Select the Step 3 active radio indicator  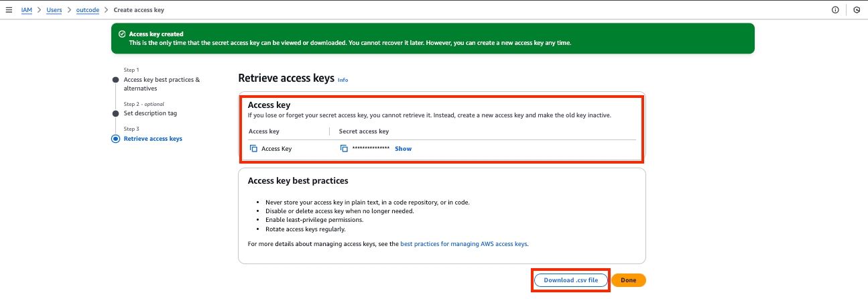click(x=116, y=139)
